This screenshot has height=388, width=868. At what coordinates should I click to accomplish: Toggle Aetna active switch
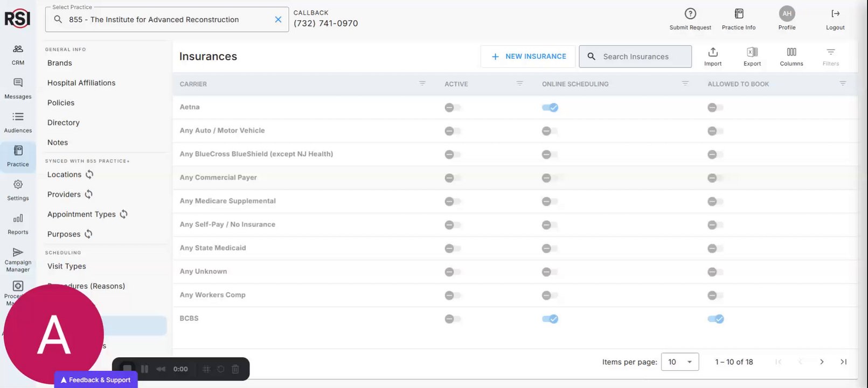[x=453, y=108]
